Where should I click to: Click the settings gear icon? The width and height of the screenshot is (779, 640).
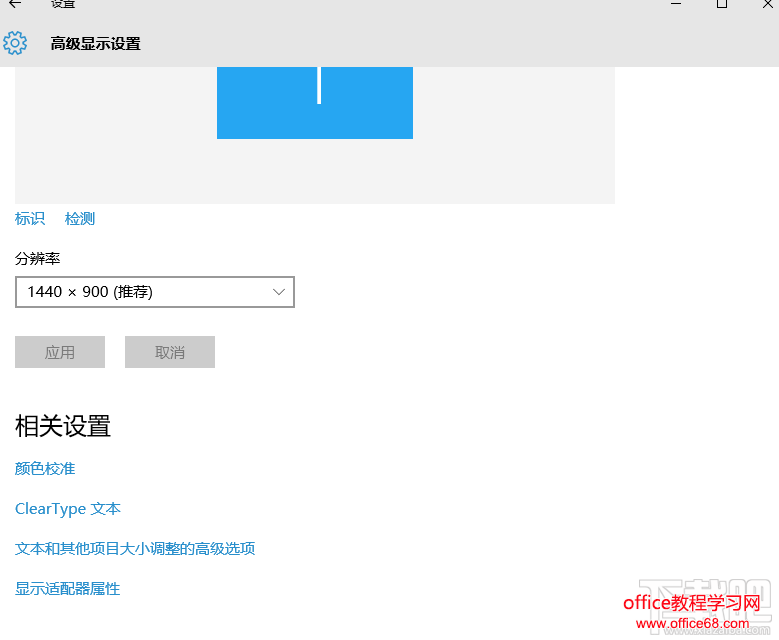[15, 43]
